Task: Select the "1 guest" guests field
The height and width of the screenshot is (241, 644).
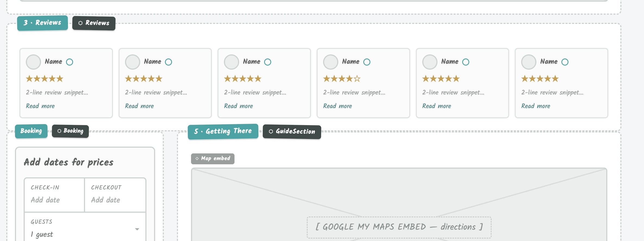Action: pyautogui.click(x=85, y=227)
